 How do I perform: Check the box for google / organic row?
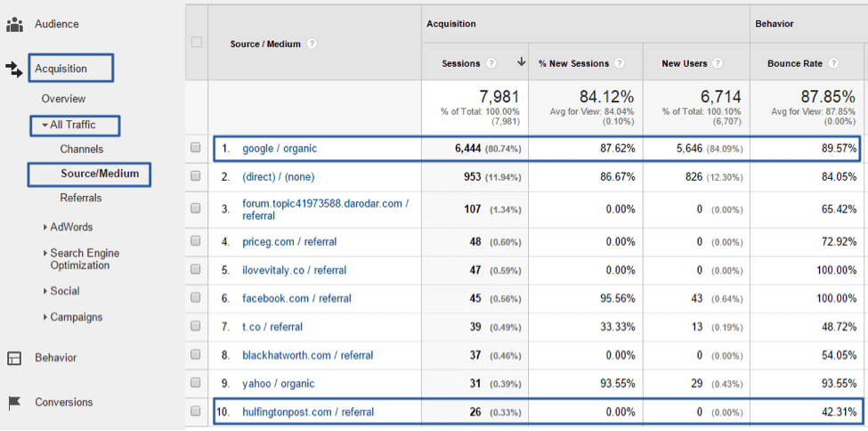click(195, 148)
